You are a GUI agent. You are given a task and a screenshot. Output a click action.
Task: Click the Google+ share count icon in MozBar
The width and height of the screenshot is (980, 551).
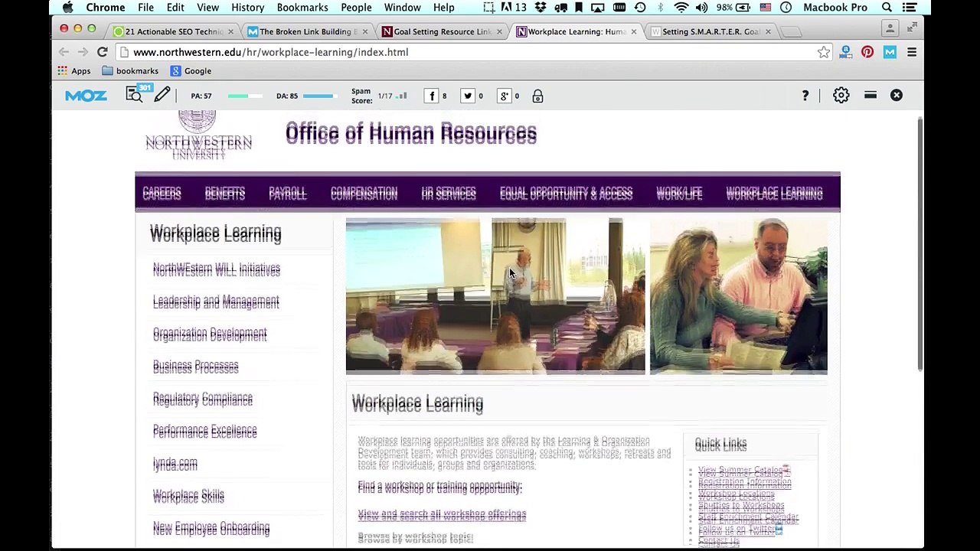tap(504, 96)
